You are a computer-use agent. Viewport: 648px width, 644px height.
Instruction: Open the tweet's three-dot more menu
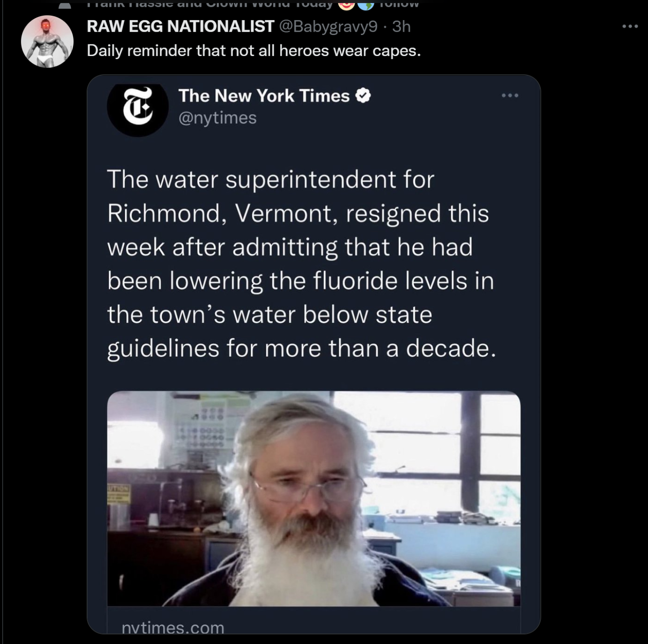pos(630,27)
